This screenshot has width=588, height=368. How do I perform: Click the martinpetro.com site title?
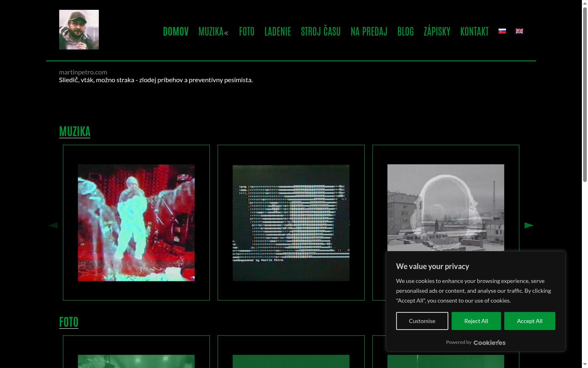tap(83, 72)
